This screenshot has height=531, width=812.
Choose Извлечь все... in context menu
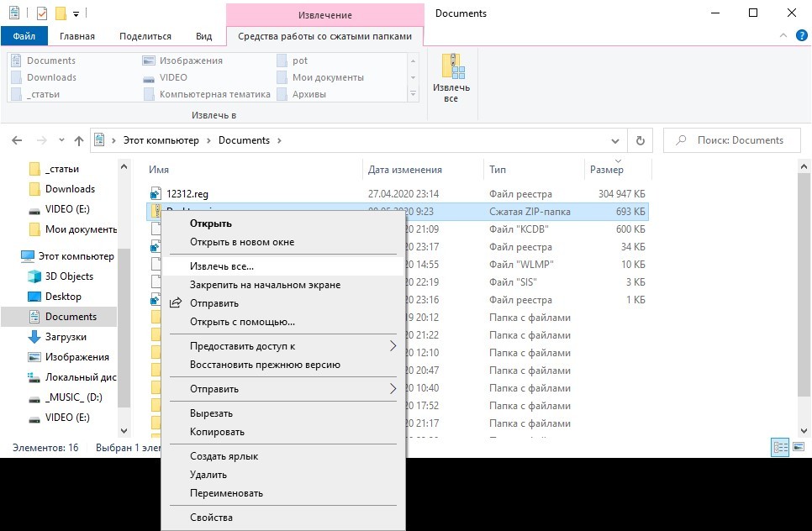[282, 266]
